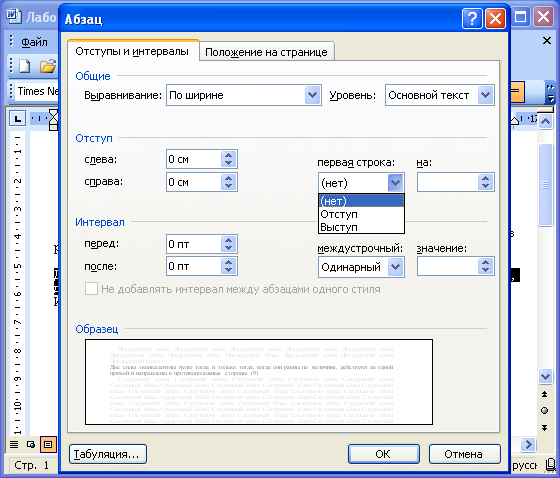Click the после spacing input field

click(x=194, y=266)
